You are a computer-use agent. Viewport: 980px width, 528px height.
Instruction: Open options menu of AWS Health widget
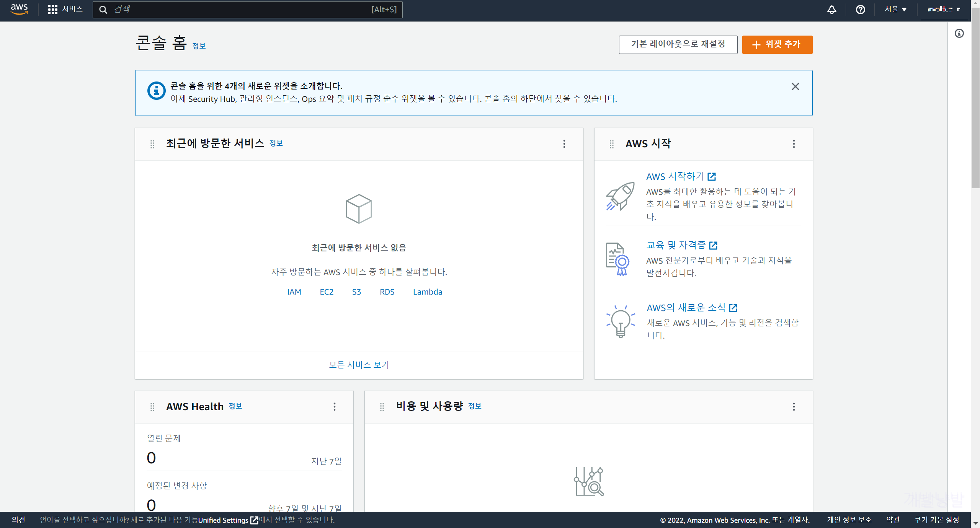(334, 407)
